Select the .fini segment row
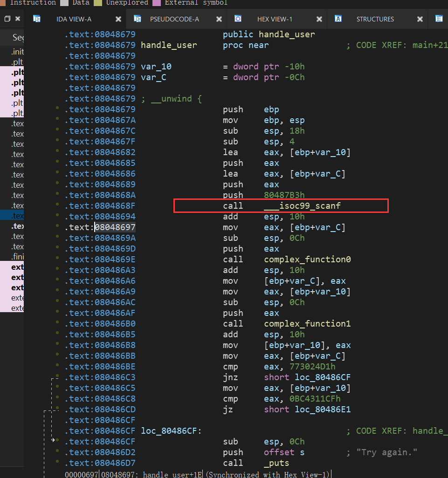Screen dimensions: 448x478 (12, 257)
